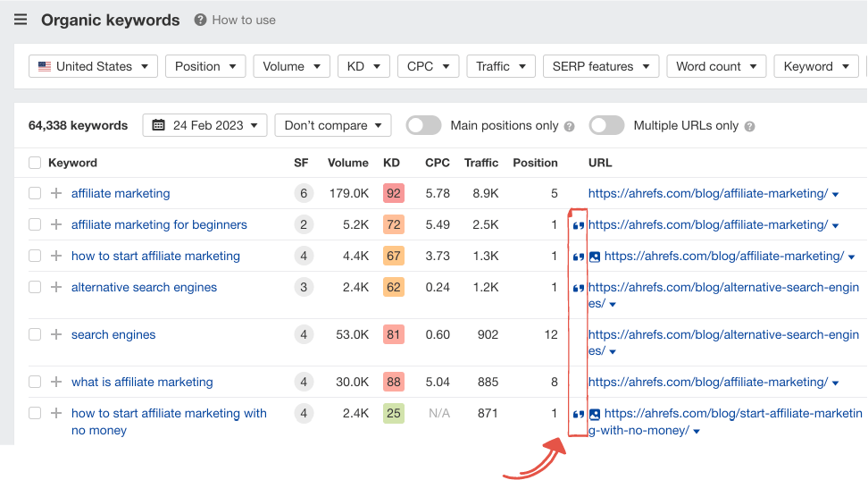Check 'what is affiliate marketing' row checkbox

click(35, 382)
